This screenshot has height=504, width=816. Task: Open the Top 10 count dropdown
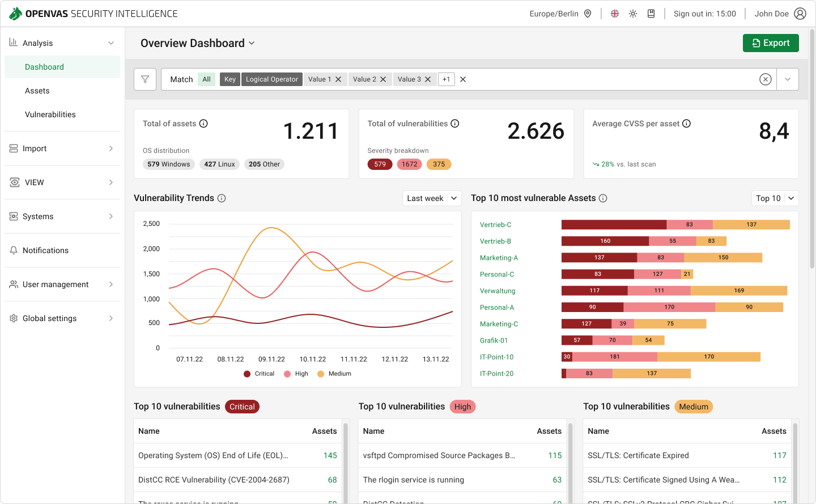tap(775, 198)
